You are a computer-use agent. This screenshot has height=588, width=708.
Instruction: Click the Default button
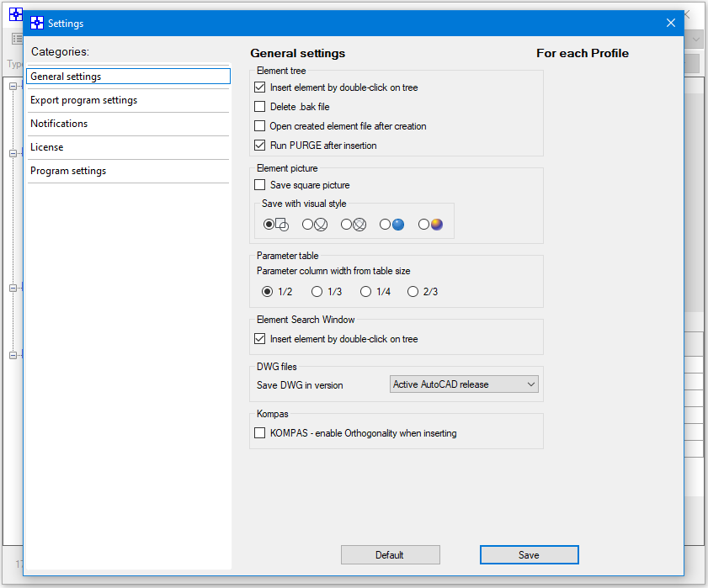(390, 554)
